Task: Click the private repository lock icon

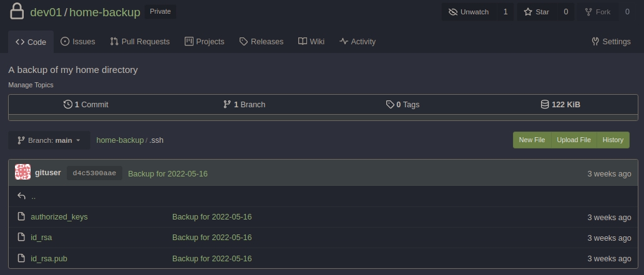Action: [x=16, y=12]
